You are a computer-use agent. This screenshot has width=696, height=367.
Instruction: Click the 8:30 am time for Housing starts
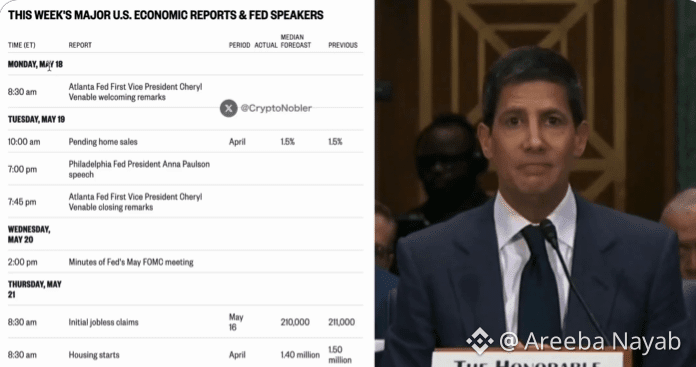click(x=22, y=355)
